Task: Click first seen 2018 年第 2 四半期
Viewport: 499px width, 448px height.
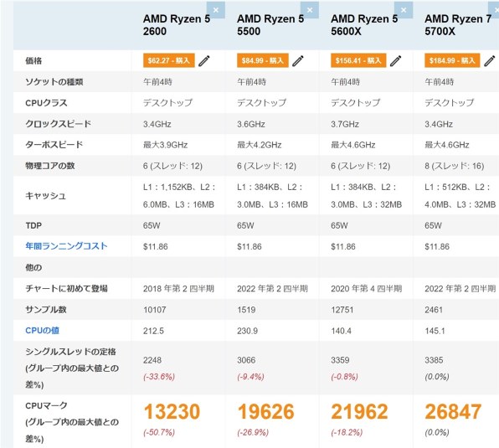Action: point(178,289)
